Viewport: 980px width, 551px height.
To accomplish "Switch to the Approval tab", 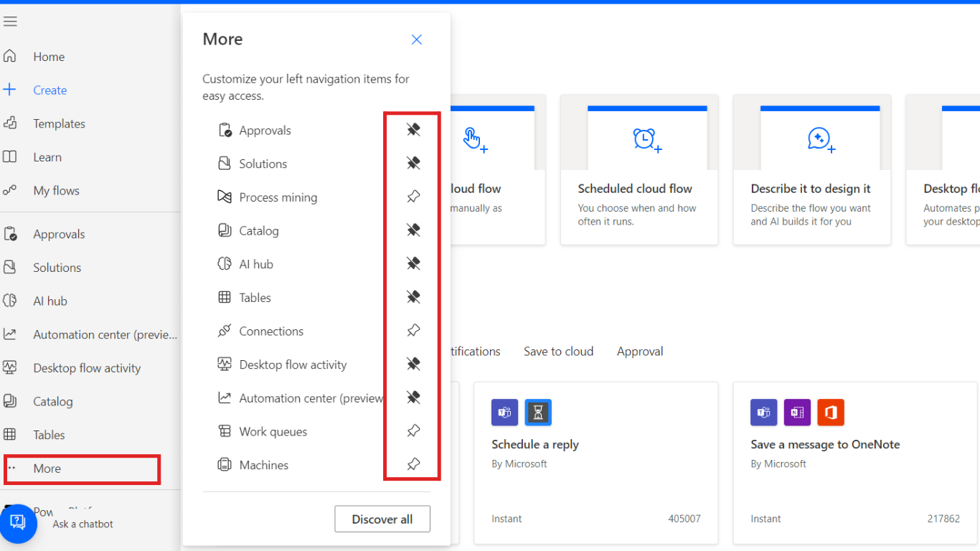I will point(640,352).
